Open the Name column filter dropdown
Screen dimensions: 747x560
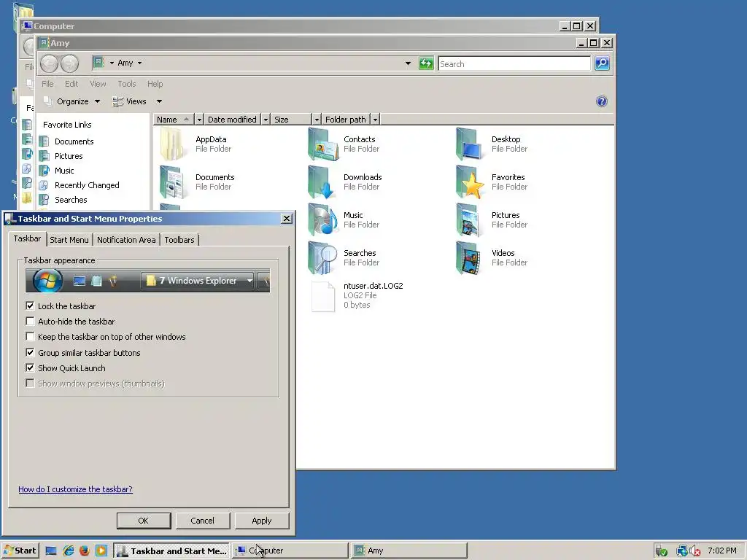(199, 120)
